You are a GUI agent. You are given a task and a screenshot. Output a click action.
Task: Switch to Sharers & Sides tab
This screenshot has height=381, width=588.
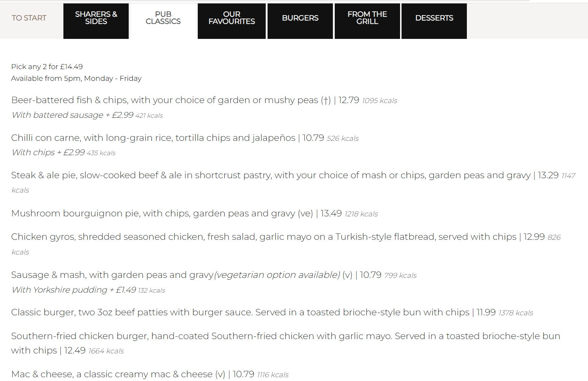pos(96,18)
